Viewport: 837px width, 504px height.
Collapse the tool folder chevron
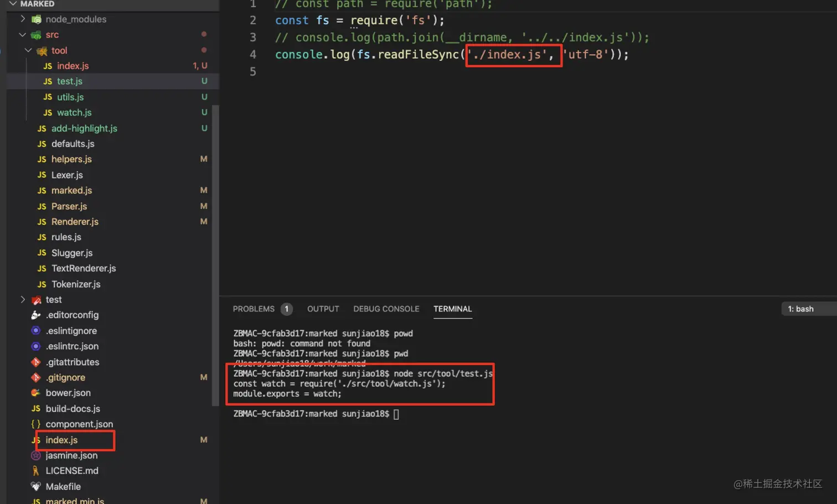click(x=28, y=51)
